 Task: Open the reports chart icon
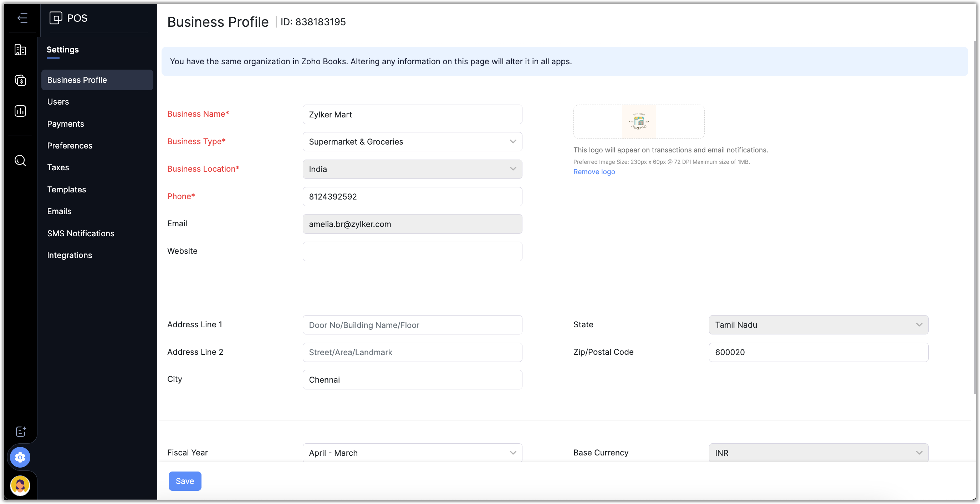20,111
